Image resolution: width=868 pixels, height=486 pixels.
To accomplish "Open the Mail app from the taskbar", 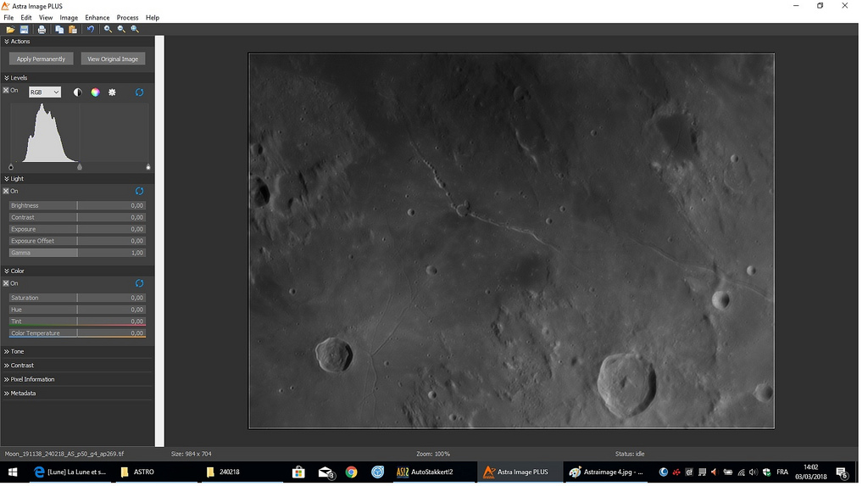I will click(325, 472).
